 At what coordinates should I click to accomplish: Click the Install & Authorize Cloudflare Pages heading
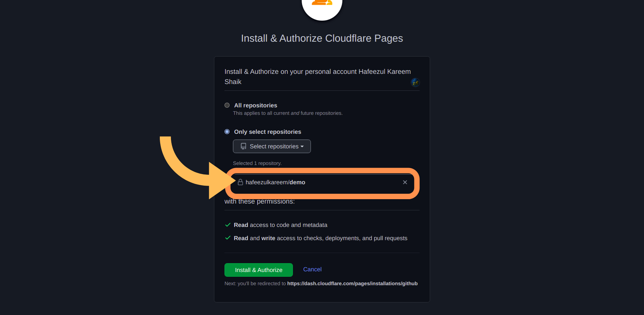322,38
